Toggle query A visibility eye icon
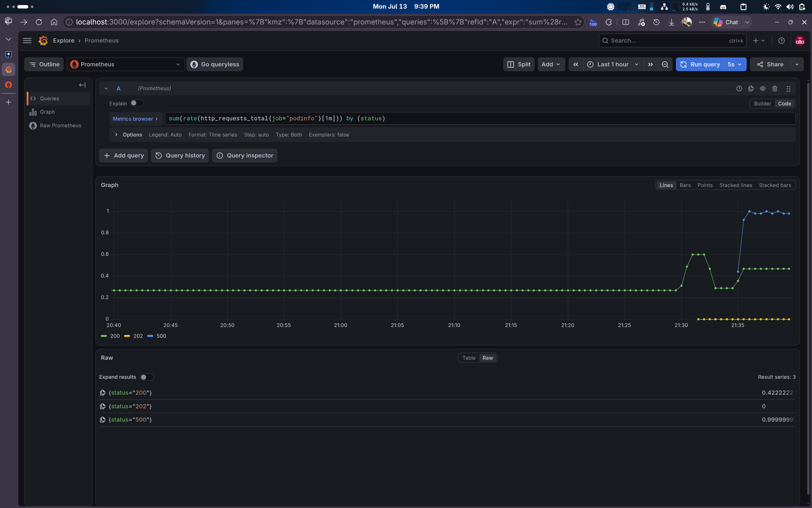 coord(763,88)
